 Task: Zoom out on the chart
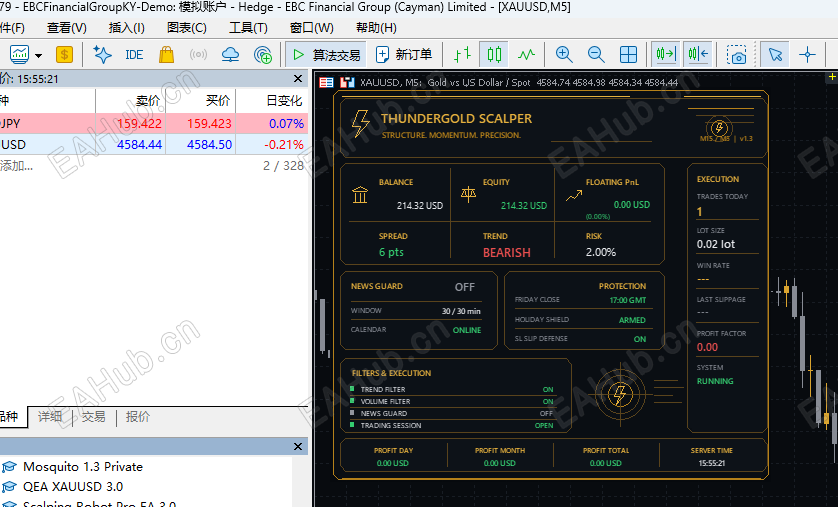[x=596, y=54]
